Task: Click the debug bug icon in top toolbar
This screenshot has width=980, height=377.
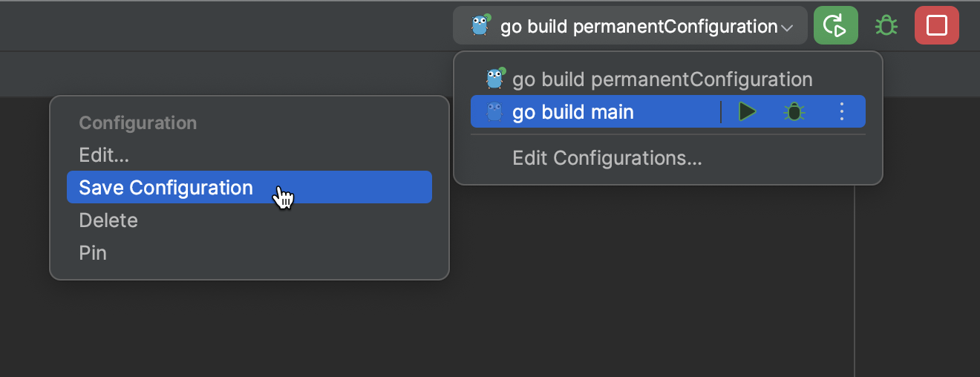Action: point(886,26)
